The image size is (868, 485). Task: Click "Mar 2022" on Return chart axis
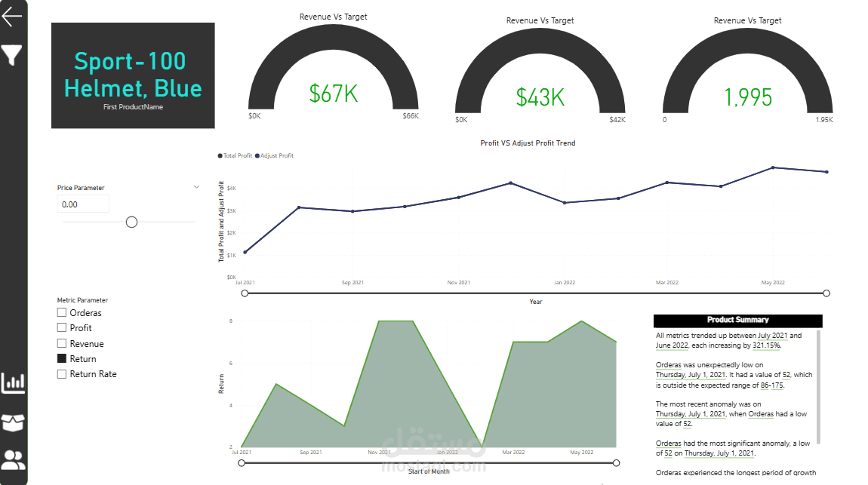pyautogui.click(x=513, y=453)
